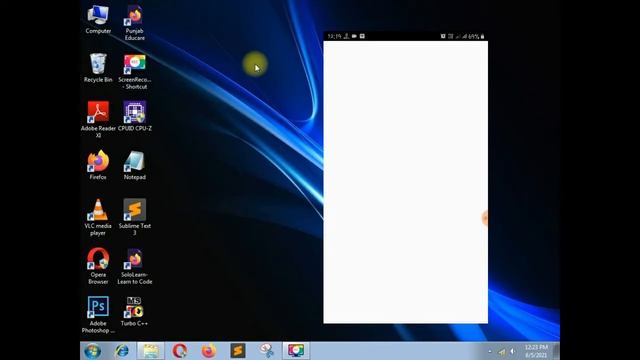640x360 pixels.
Task: Select the SoloLearn Learn to Code icon
Action: coord(135,266)
